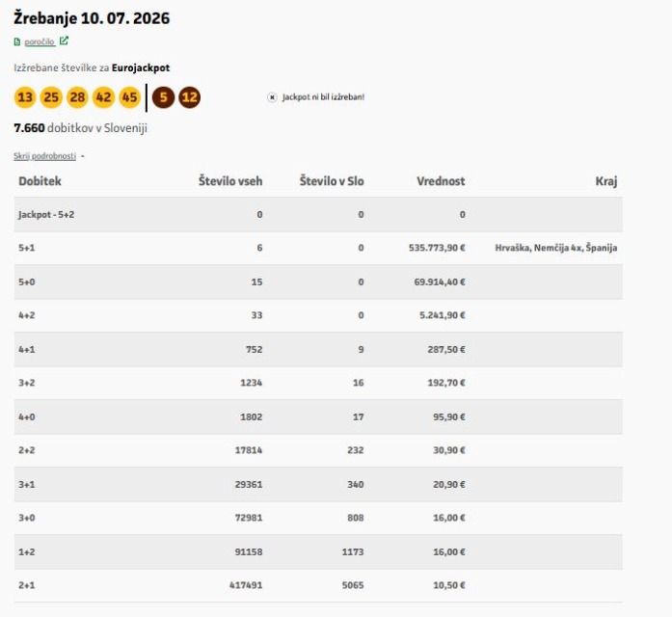The image size is (672, 617).
Task: Click the drawn number ball 25
Action: click(x=51, y=97)
